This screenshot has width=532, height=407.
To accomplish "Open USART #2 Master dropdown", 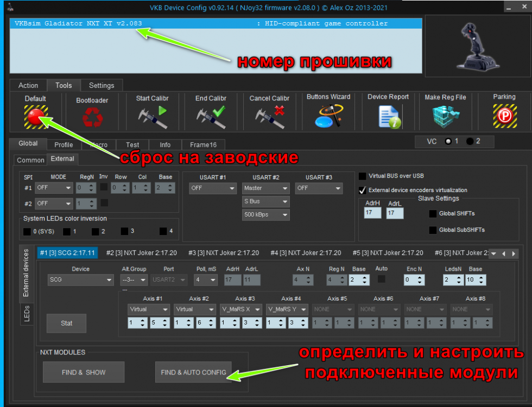I will [x=265, y=188].
